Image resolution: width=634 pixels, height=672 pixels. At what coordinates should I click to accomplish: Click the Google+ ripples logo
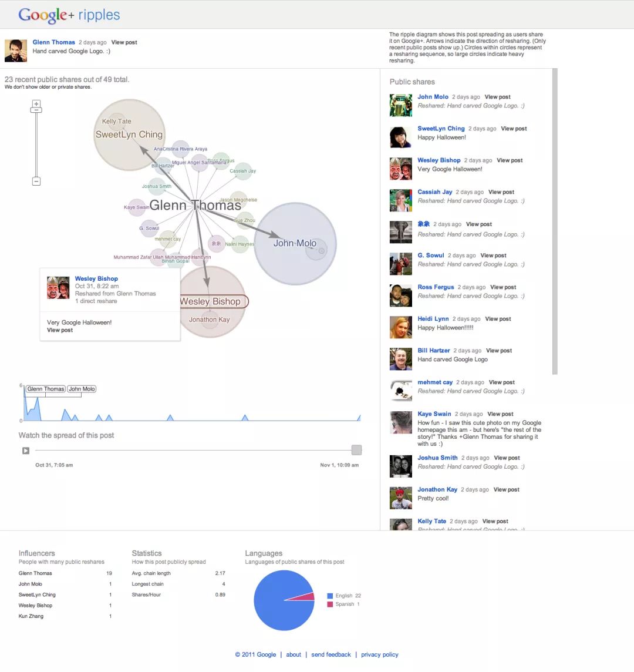[69, 15]
